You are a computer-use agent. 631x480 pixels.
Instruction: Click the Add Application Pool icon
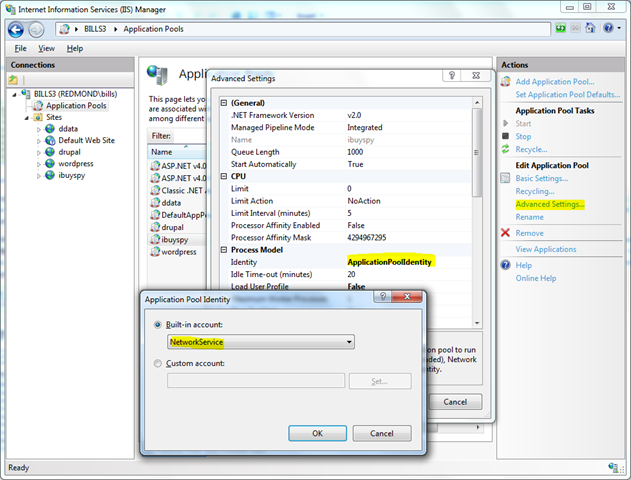pyautogui.click(x=506, y=82)
